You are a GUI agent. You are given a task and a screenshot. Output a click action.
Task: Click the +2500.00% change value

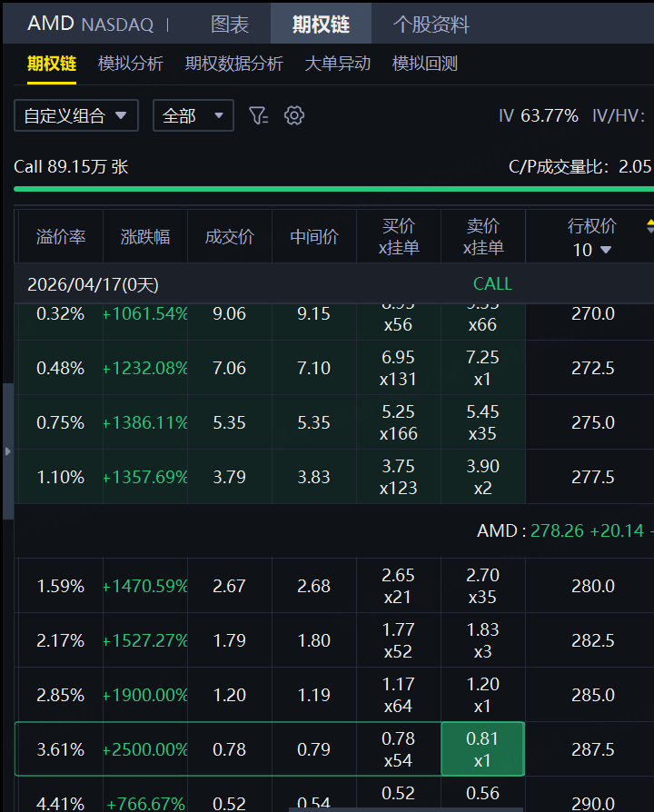coord(145,748)
